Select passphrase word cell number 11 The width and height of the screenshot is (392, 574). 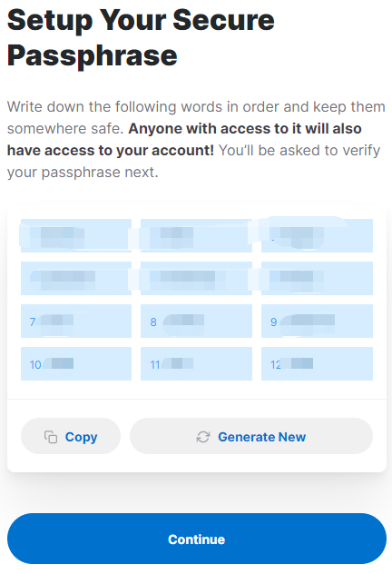coord(196,364)
